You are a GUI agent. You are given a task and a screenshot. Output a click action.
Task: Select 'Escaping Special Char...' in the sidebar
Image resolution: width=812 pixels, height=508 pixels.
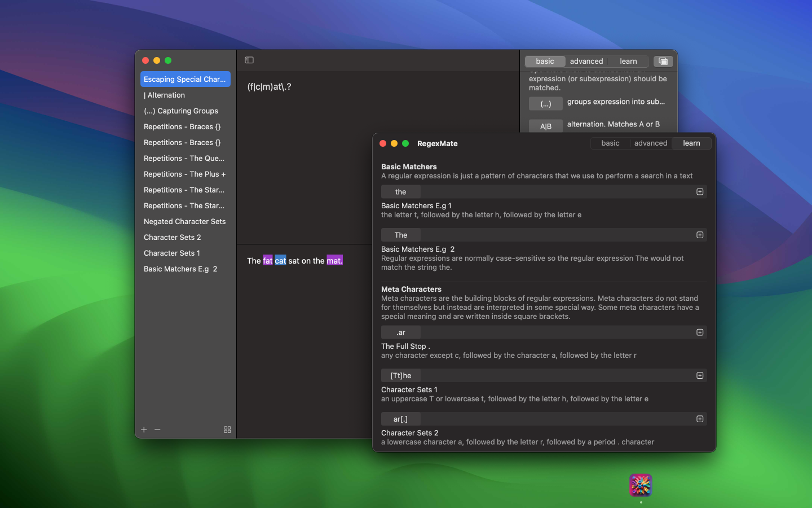186,79
